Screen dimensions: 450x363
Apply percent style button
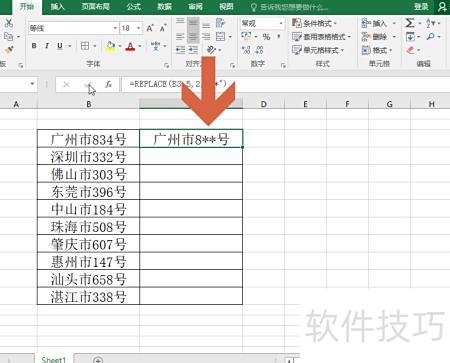click(x=266, y=37)
